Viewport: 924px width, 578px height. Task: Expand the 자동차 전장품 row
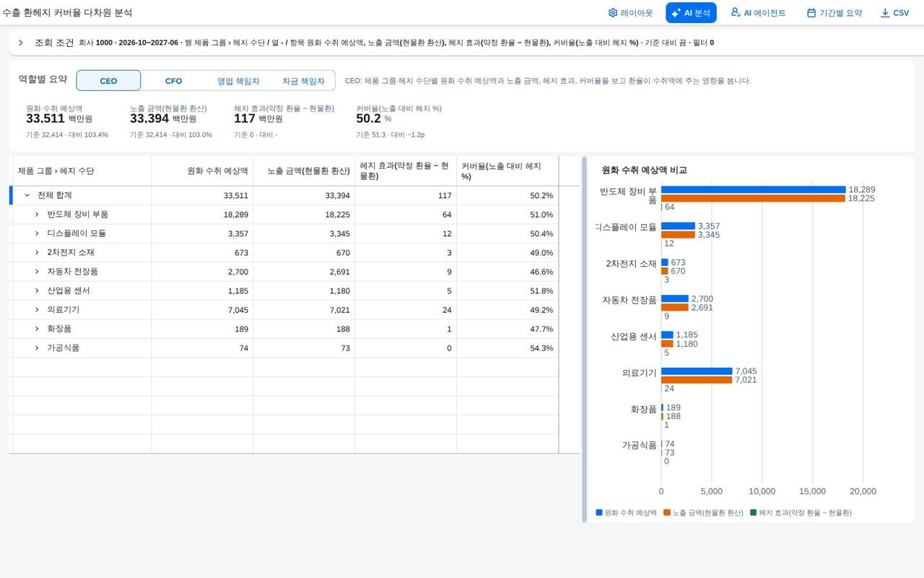37,272
